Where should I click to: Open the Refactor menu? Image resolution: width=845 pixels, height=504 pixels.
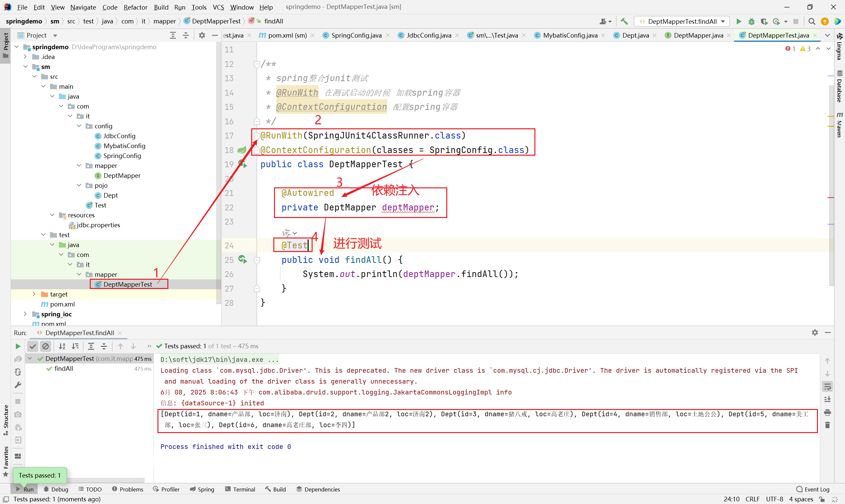[135, 7]
